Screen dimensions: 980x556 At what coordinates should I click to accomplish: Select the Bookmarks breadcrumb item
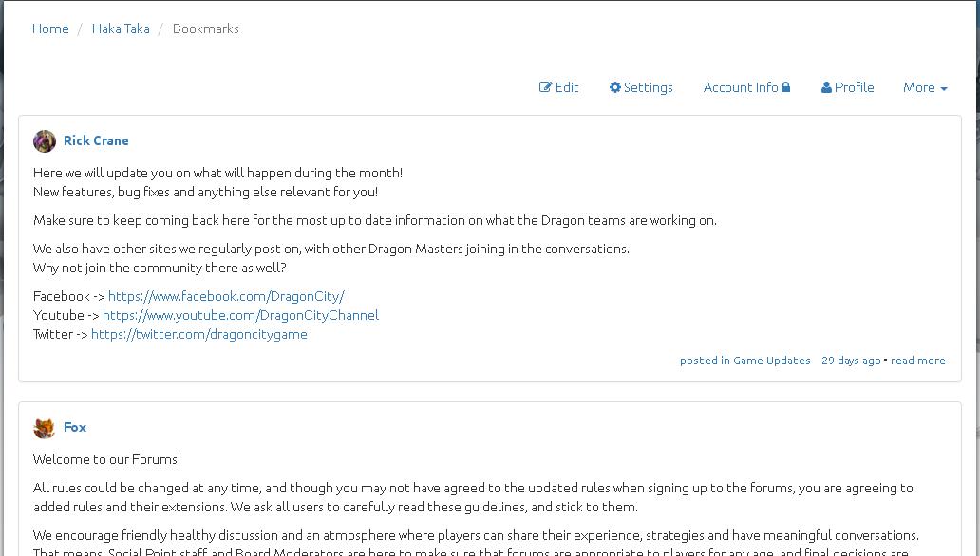coord(206,28)
